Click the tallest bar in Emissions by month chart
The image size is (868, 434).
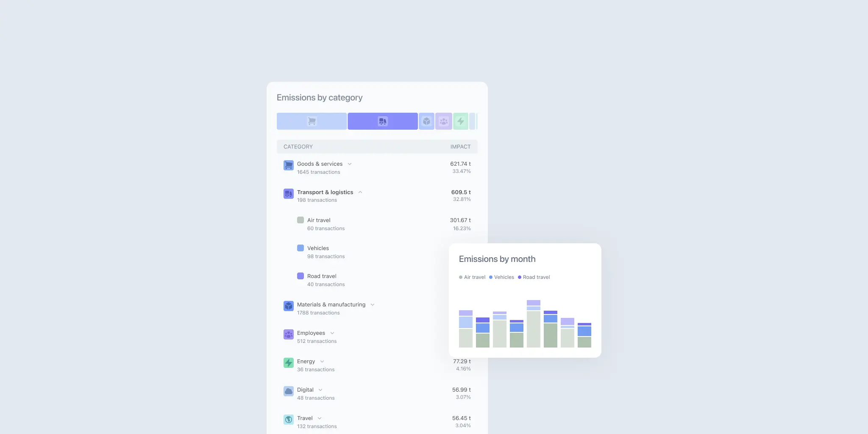tap(533, 326)
